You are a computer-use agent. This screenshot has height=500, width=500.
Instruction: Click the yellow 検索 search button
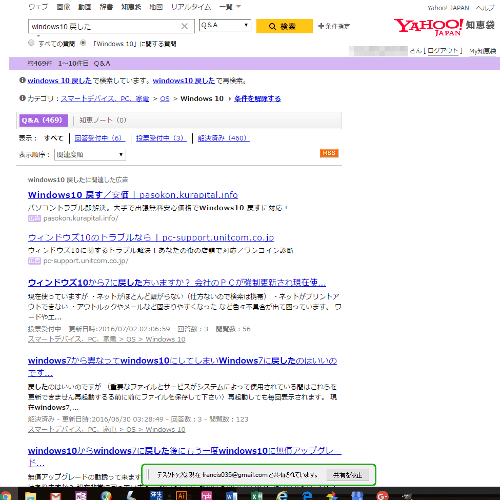tap(284, 26)
